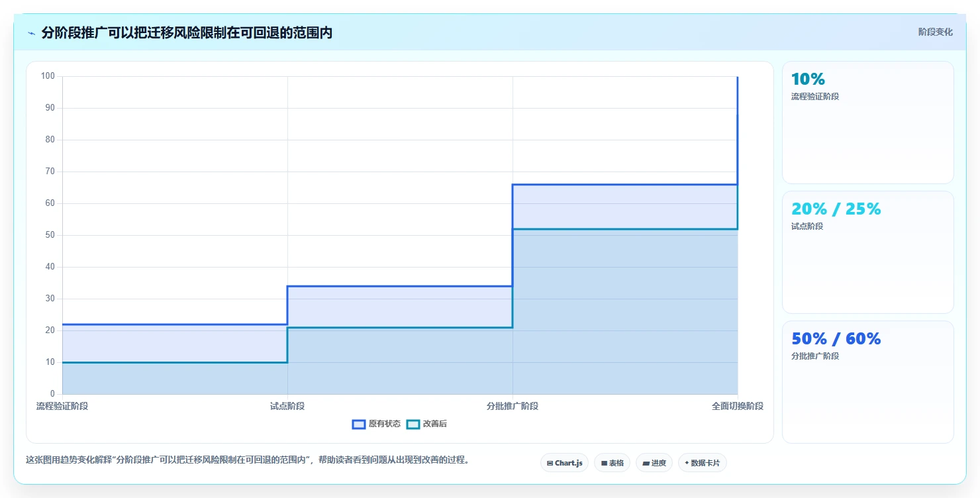Image resolution: width=980 pixels, height=498 pixels.
Task: Click the 原有状态 legend label
Action: coord(385,424)
